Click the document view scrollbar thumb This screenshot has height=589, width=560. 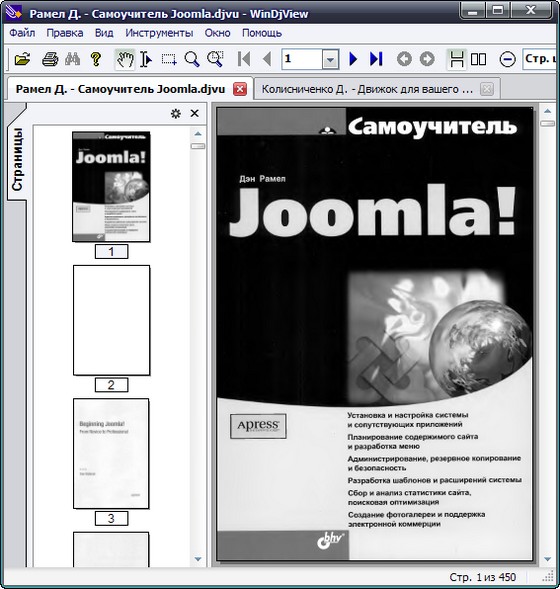(x=547, y=123)
